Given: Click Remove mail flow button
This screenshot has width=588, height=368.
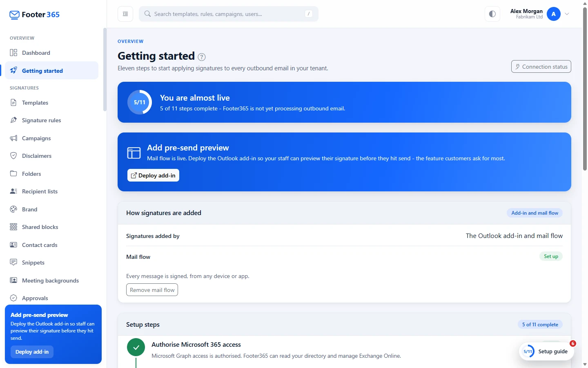Looking at the screenshot, I should [x=152, y=290].
